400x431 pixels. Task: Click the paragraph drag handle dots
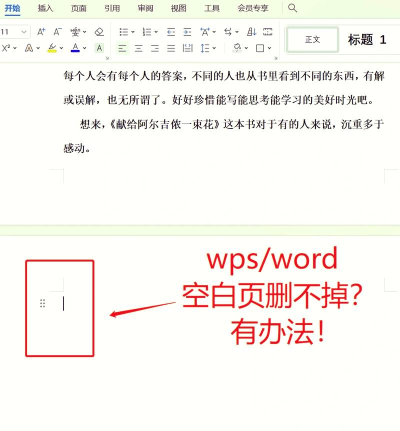(42, 304)
